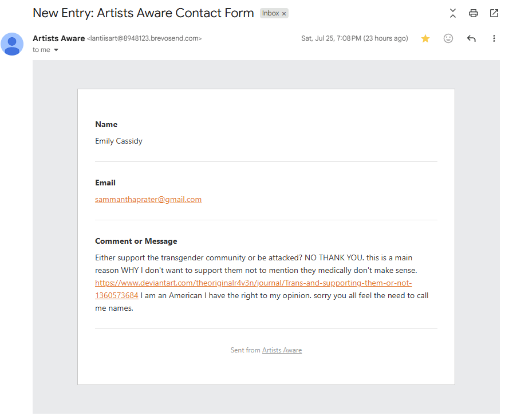Image resolution: width=505 pixels, height=420 pixels.
Task: Open email in new window icon
Action: [x=494, y=13]
